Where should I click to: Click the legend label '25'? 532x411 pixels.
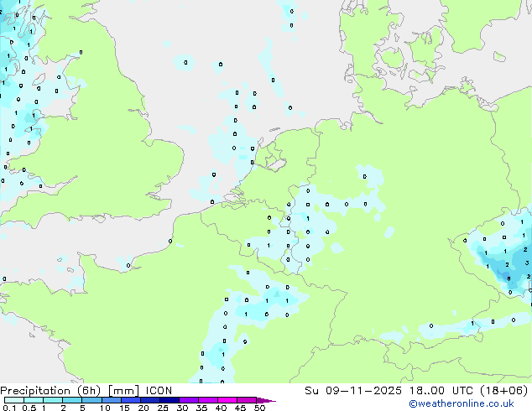tap(163, 408)
